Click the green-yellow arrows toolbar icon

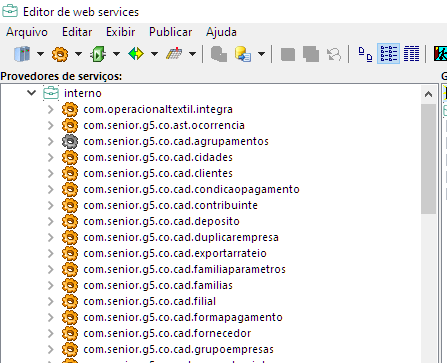(x=136, y=54)
